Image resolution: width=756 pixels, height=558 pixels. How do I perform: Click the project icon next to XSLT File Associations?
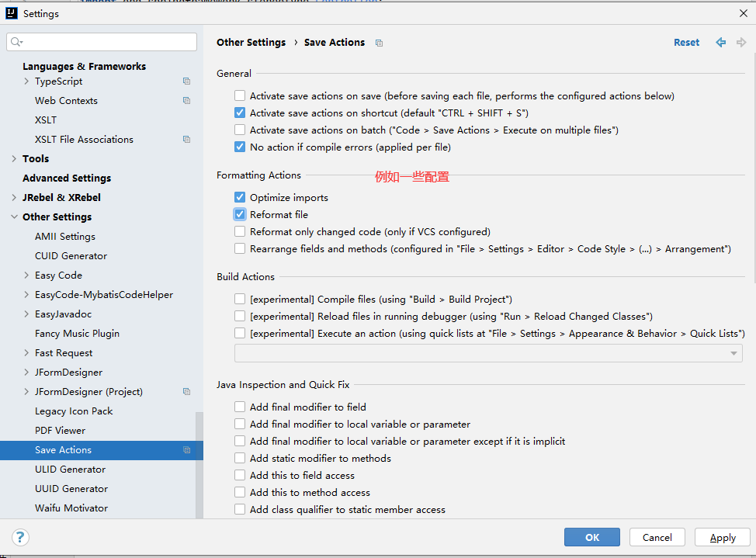(x=186, y=140)
